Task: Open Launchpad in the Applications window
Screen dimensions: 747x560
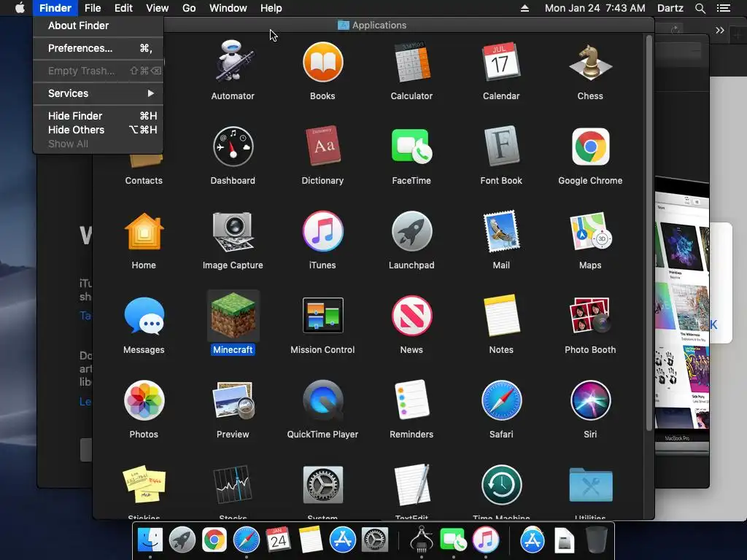Action: coord(411,231)
